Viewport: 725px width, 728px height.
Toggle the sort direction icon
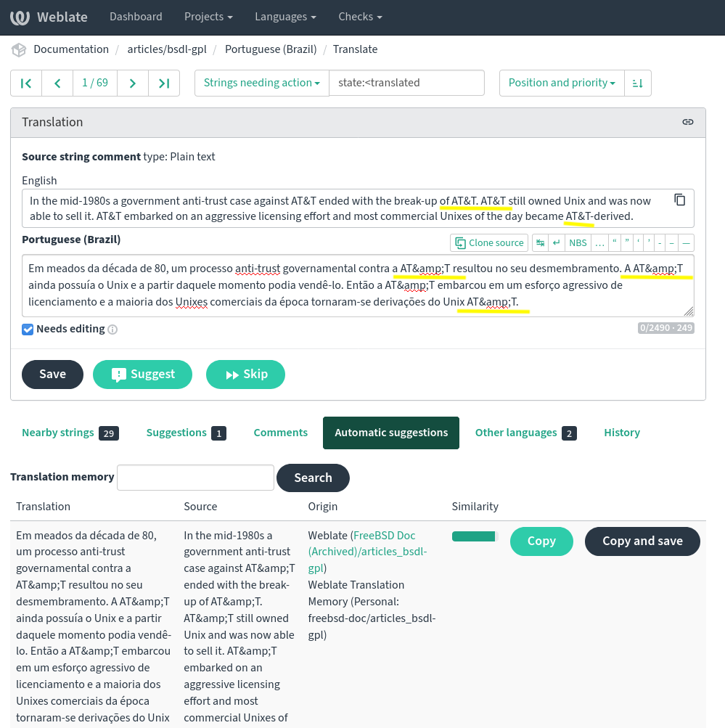click(x=637, y=83)
